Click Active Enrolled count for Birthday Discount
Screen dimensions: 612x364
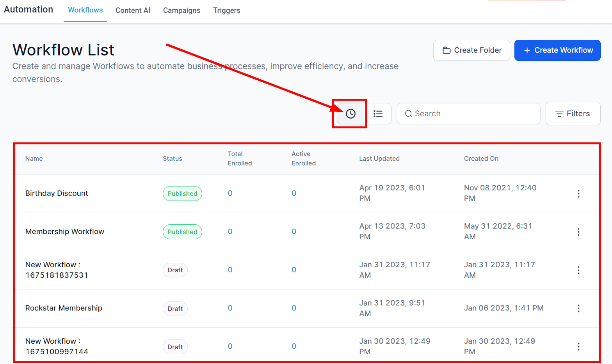pyautogui.click(x=294, y=194)
